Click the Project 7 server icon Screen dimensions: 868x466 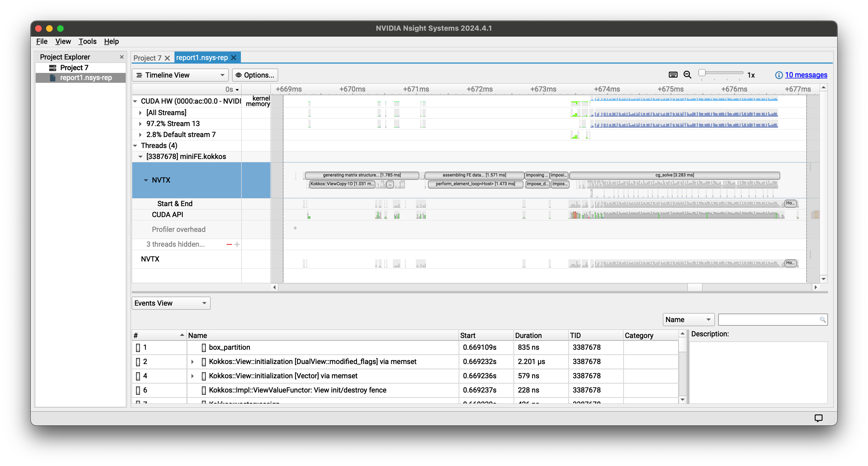tap(53, 68)
